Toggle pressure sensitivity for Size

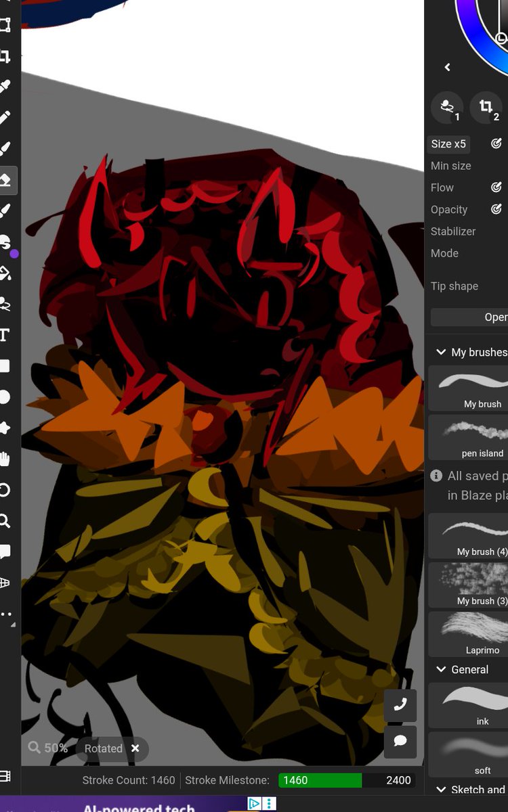[496, 143]
